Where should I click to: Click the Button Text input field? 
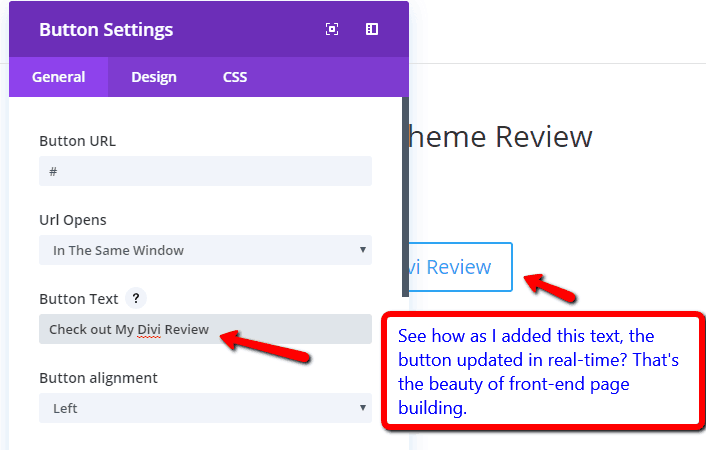[205, 329]
